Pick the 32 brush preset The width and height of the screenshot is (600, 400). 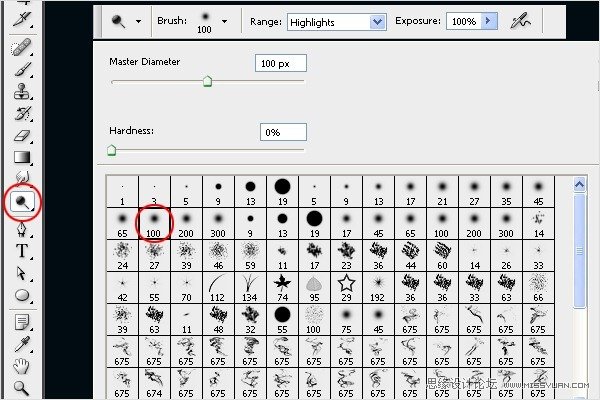point(250,320)
